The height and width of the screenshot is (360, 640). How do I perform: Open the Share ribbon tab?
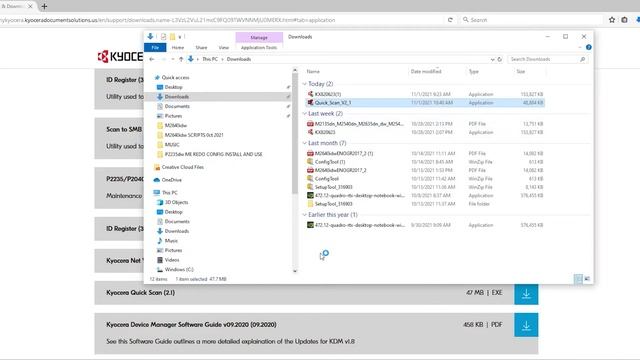[201, 47]
